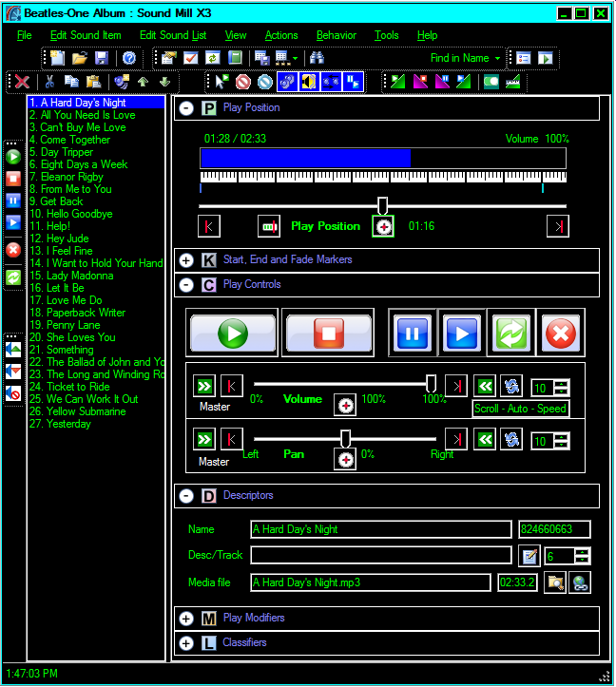Open help via the blue question mark icon
The image size is (616, 687).
tap(129, 58)
